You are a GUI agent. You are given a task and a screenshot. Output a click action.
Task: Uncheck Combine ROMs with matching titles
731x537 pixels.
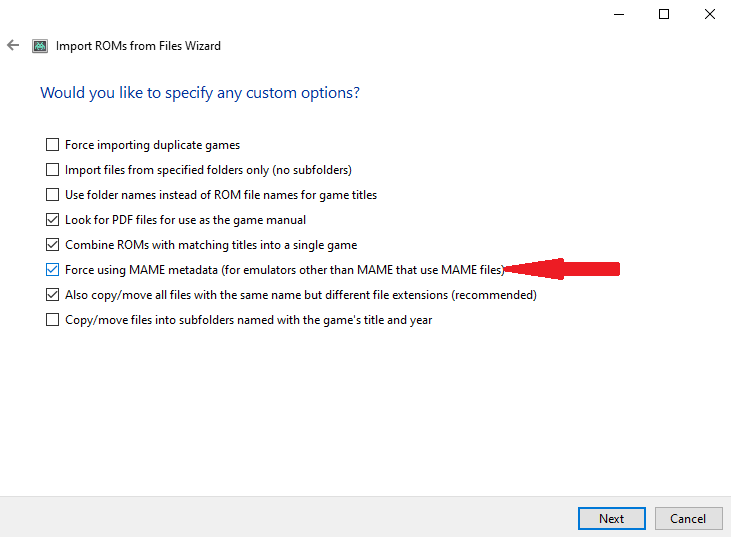pos(52,245)
